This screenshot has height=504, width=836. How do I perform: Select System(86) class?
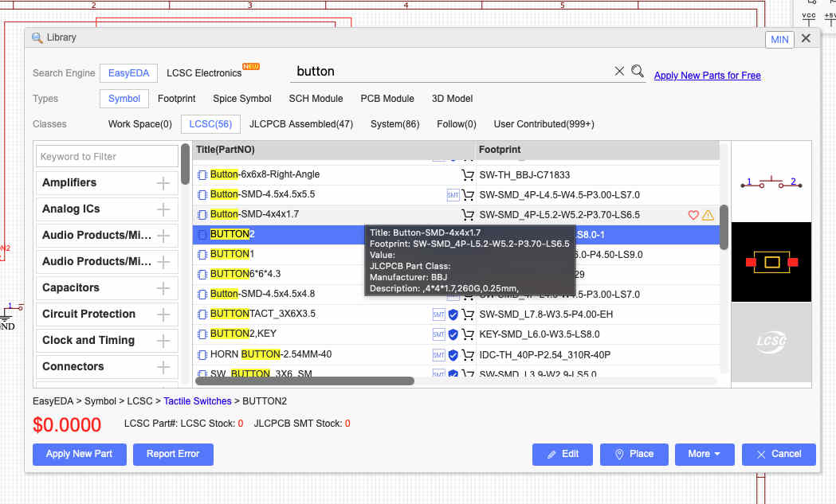coord(395,124)
